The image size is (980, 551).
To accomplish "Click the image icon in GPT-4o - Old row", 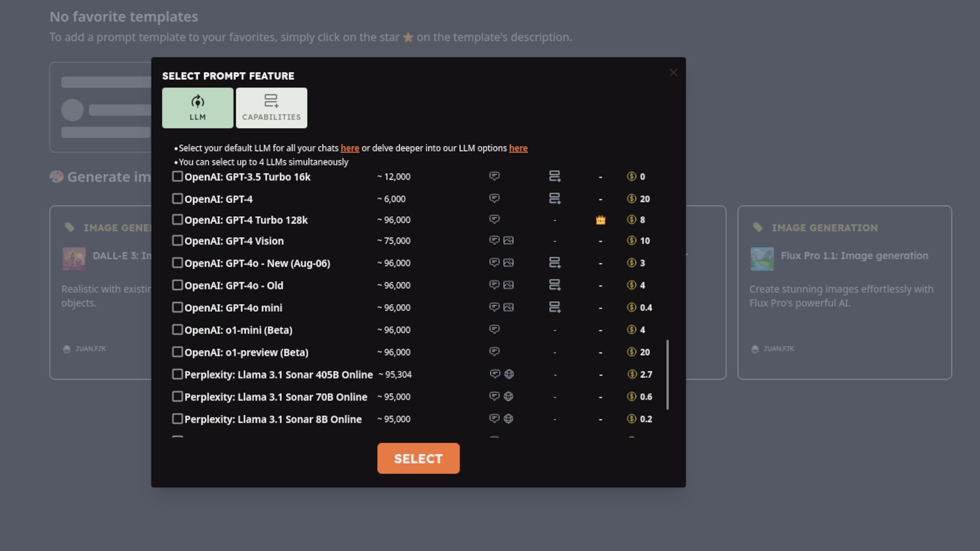I will click(x=508, y=285).
